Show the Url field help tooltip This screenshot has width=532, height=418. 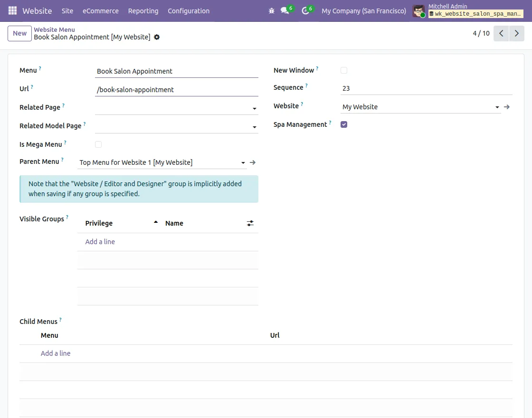click(x=32, y=87)
